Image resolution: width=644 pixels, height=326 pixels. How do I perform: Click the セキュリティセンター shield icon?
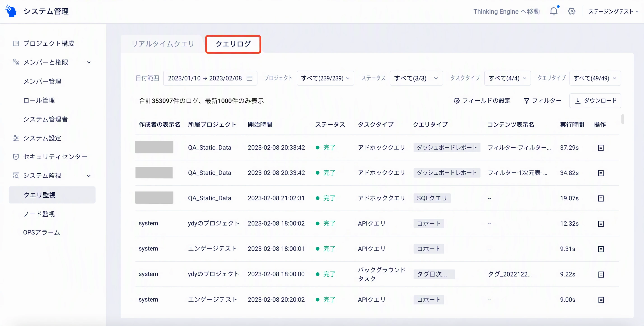point(16,157)
